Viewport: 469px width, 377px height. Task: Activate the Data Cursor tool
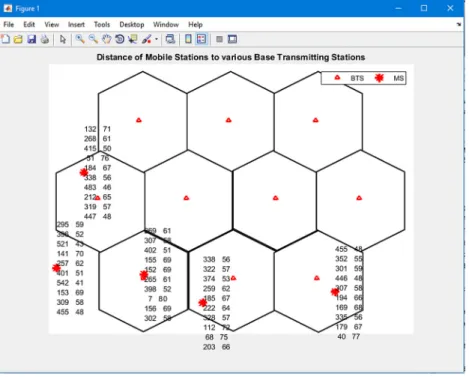(x=133, y=39)
